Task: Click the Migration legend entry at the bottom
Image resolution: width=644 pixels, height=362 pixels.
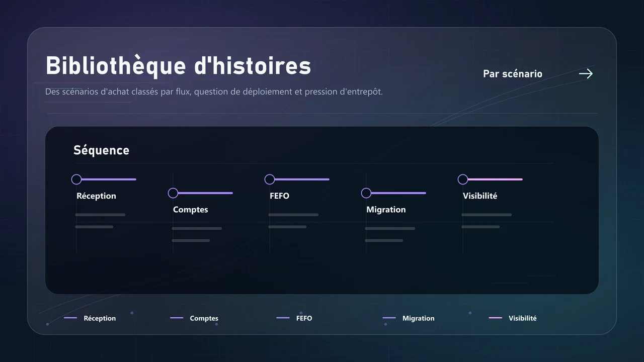Action: [x=409, y=318]
